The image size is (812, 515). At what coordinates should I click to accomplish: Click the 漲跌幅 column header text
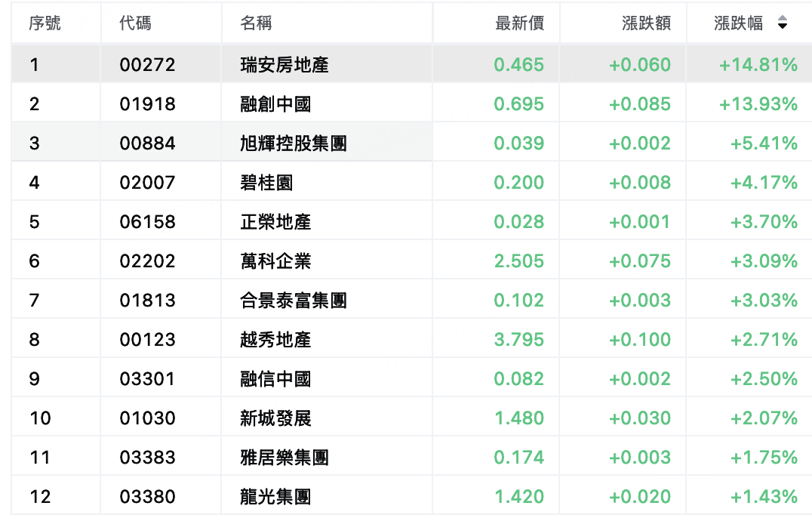738,23
